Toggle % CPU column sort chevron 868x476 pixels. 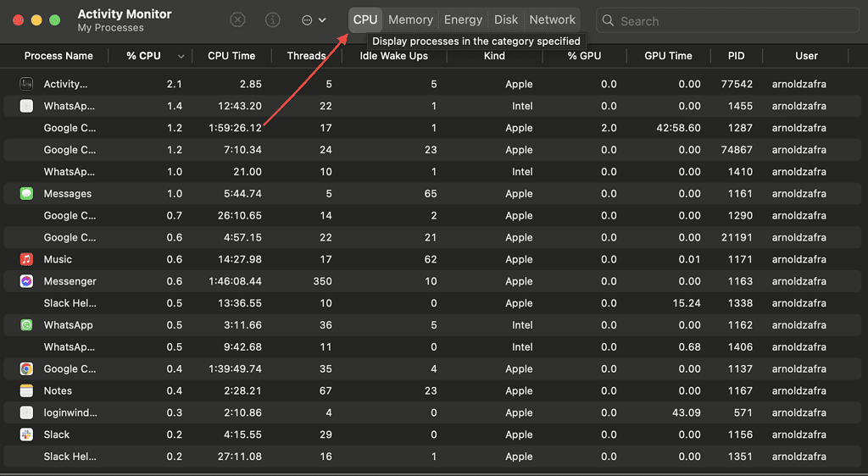[x=181, y=57]
